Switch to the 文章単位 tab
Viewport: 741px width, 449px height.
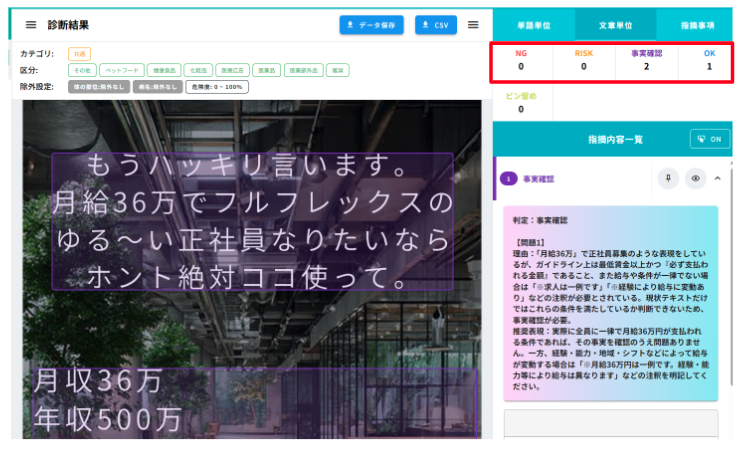point(615,25)
